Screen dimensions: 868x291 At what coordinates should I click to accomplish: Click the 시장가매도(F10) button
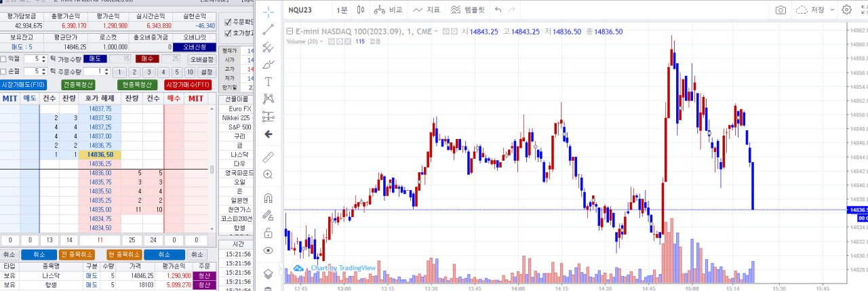[24, 85]
